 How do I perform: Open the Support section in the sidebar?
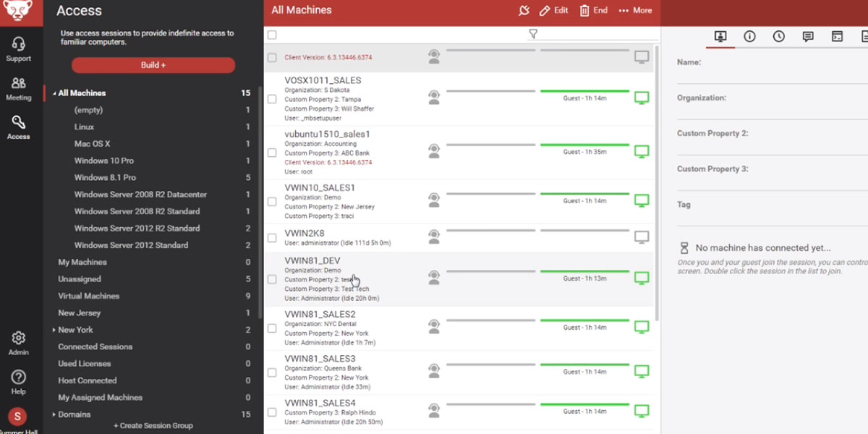[x=18, y=48]
